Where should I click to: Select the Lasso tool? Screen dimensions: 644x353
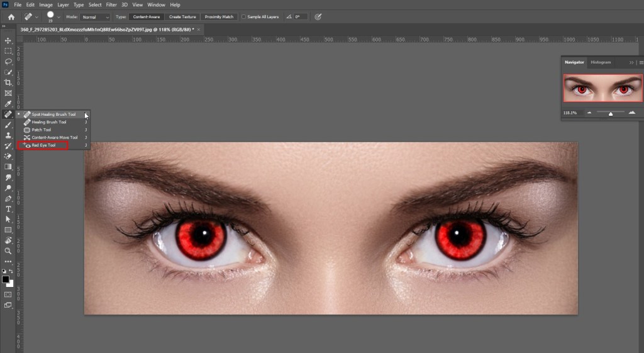pos(8,62)
